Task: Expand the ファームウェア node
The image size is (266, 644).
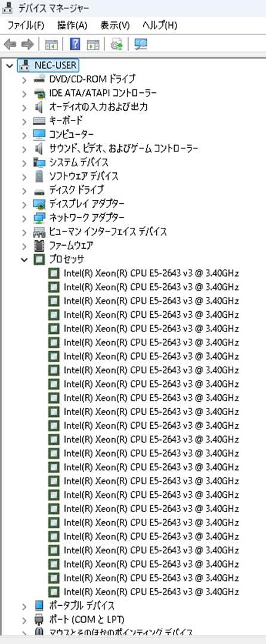Action: tap(24, 246)
